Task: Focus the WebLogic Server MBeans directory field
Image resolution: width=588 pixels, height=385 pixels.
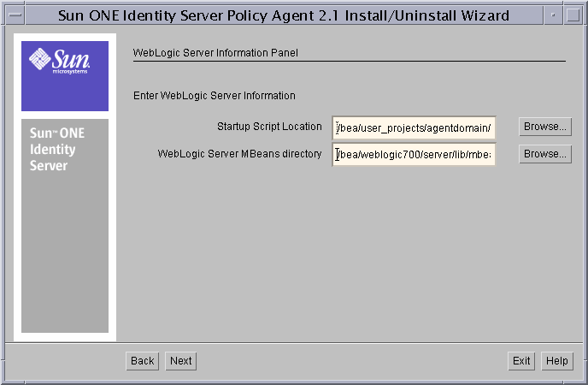Action: (x=414, y=154)
